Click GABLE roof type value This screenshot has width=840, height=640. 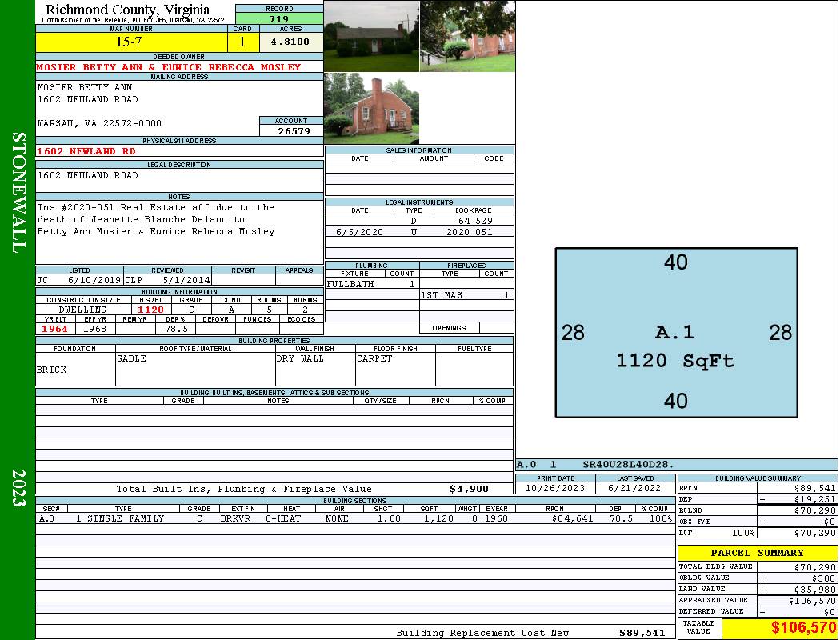tap(132, 358)
